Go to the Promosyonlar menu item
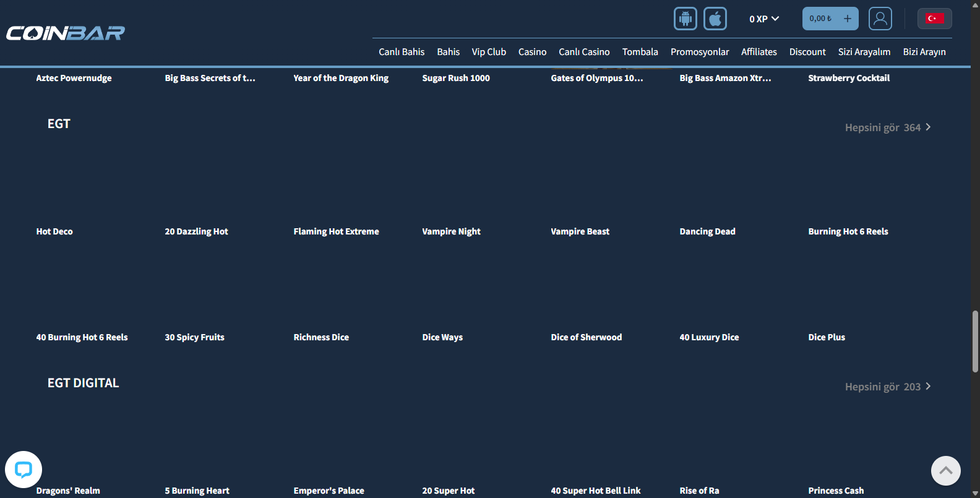This screenshot has width=980, height=498. [700, 52]
